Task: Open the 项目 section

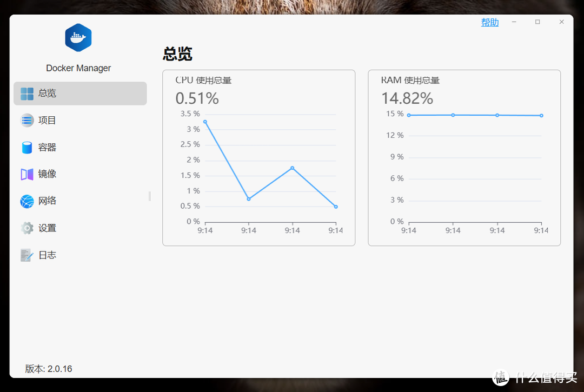Action: pos(80,120)
